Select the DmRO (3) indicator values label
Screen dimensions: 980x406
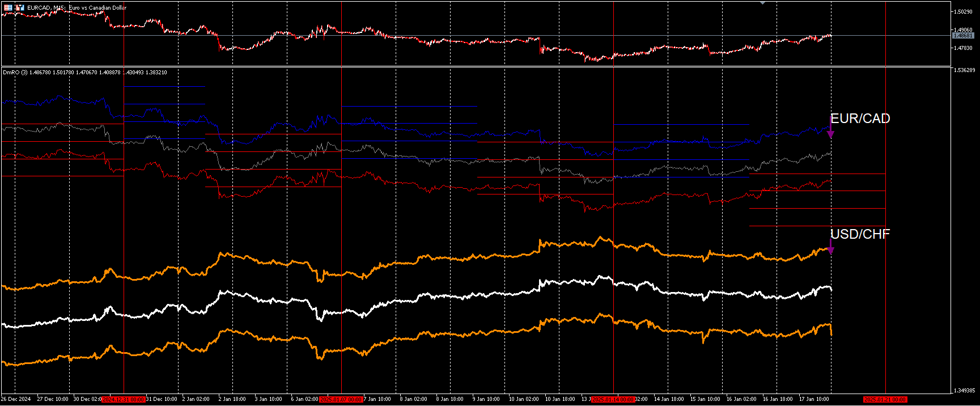[x=85, y=72]
